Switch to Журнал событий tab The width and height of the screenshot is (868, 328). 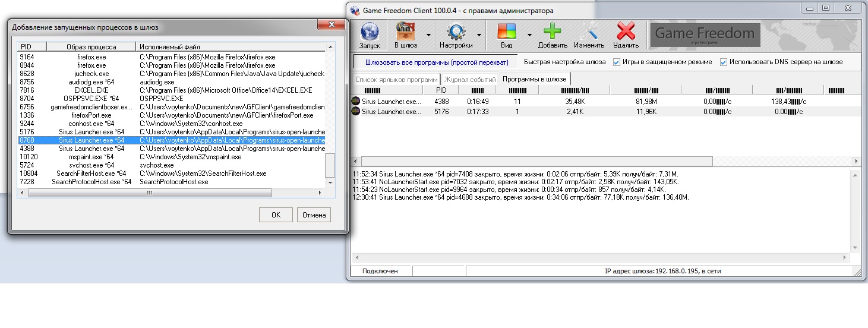470,79
